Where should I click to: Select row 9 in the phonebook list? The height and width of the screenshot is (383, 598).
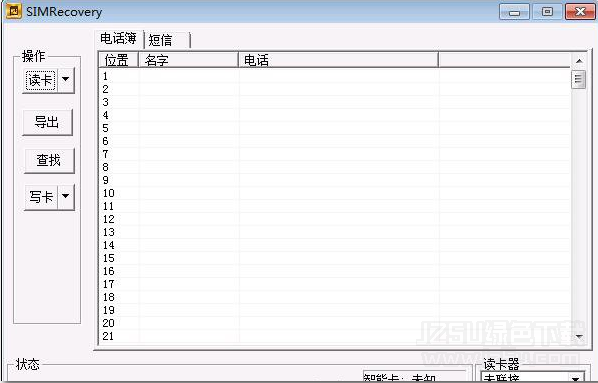pyautogui.click(x=334, y=180)
